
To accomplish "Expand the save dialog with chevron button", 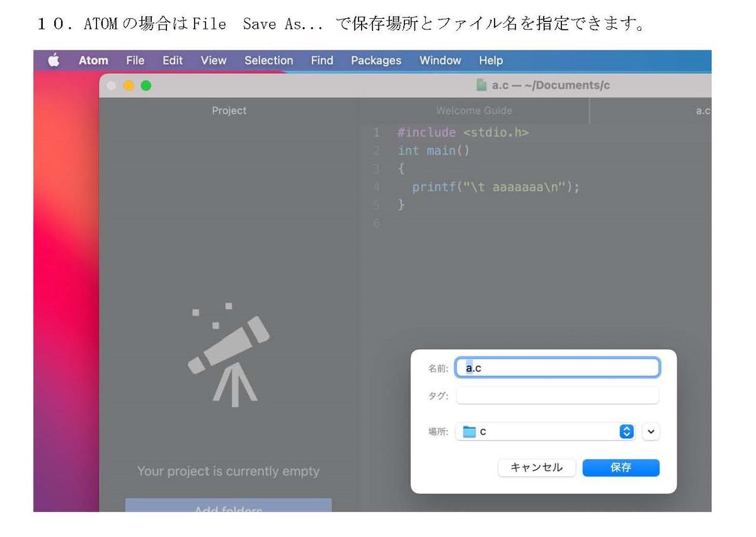I will (x=651, y=432).
